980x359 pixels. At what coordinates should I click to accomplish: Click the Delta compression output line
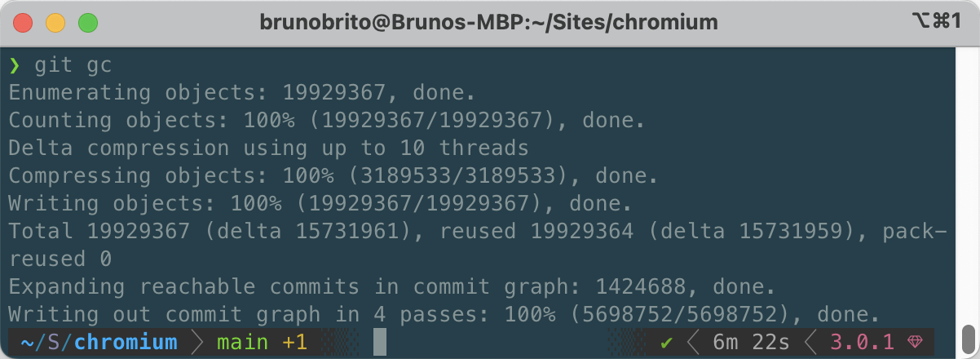tap(268, 148)
